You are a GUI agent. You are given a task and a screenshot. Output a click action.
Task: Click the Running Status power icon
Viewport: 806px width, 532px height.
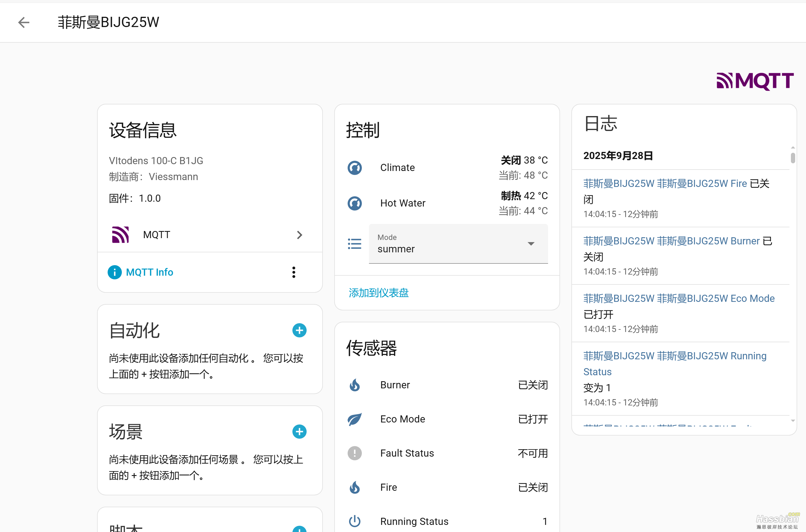pos(354,521)
